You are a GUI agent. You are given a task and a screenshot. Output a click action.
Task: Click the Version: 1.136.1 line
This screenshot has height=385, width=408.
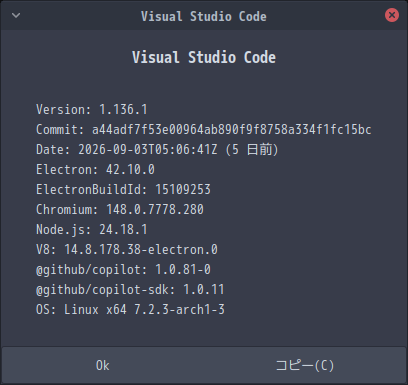click(x=92, y=110)
